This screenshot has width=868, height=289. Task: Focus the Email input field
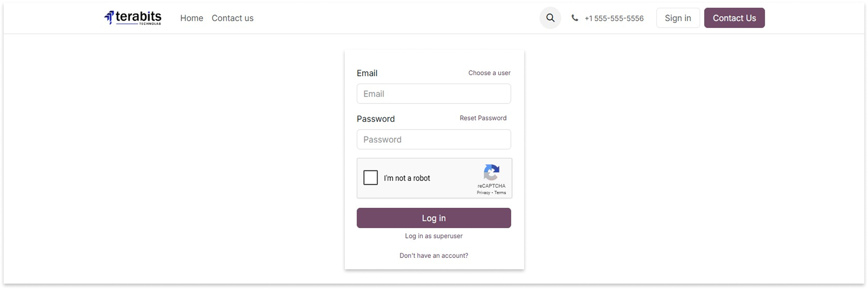point(434,94)
